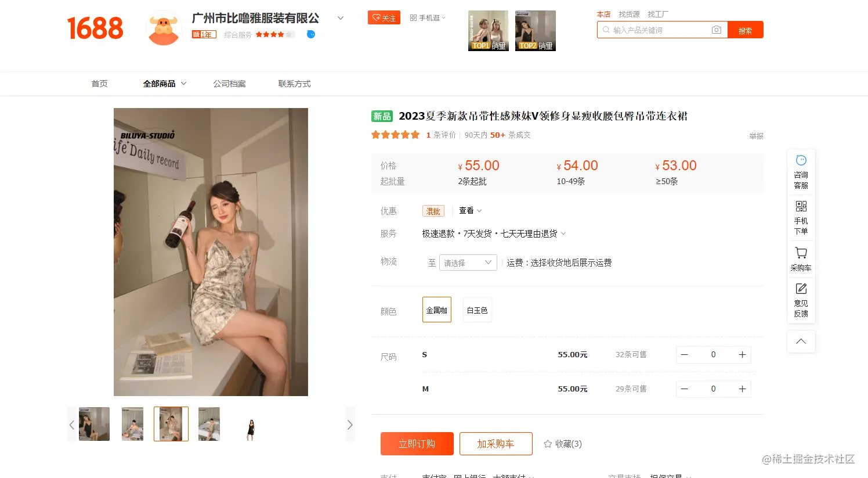This screenshot has width=868, height=478.
Task: Expand the 极速退款 service details arrow
Action: click(563, 233)
